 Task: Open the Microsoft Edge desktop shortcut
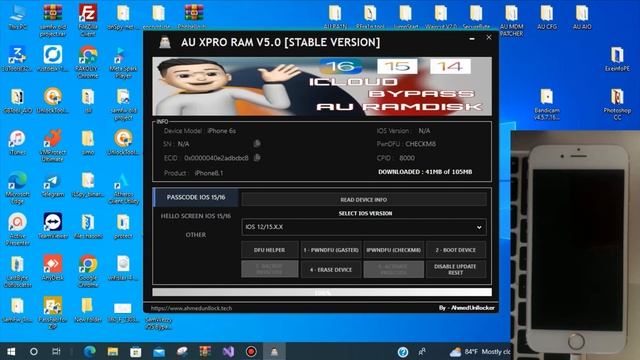pyautogui.click(x=17, y=188)
